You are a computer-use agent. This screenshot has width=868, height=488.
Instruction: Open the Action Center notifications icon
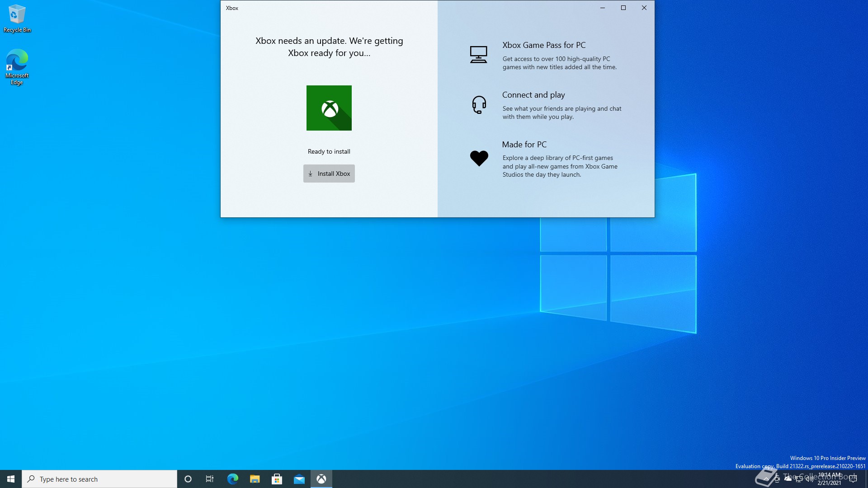tap(853, 479)
